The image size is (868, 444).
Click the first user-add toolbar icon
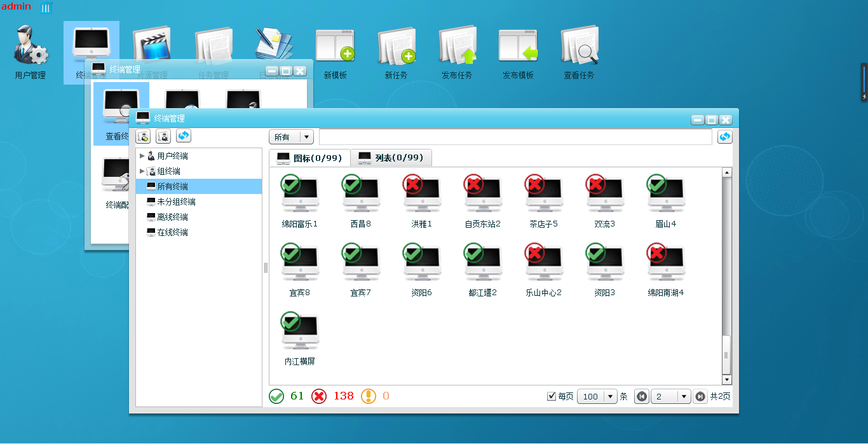click(x=143, y=135)
